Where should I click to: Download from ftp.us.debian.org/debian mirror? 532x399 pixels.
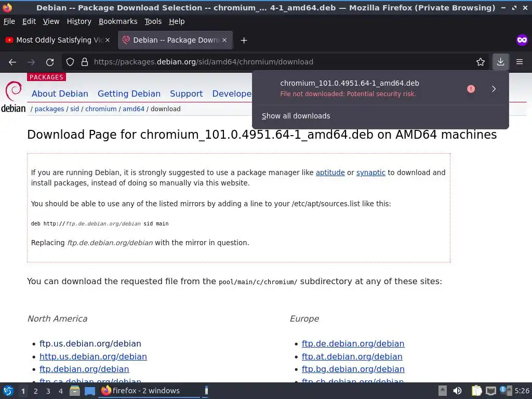90,344
